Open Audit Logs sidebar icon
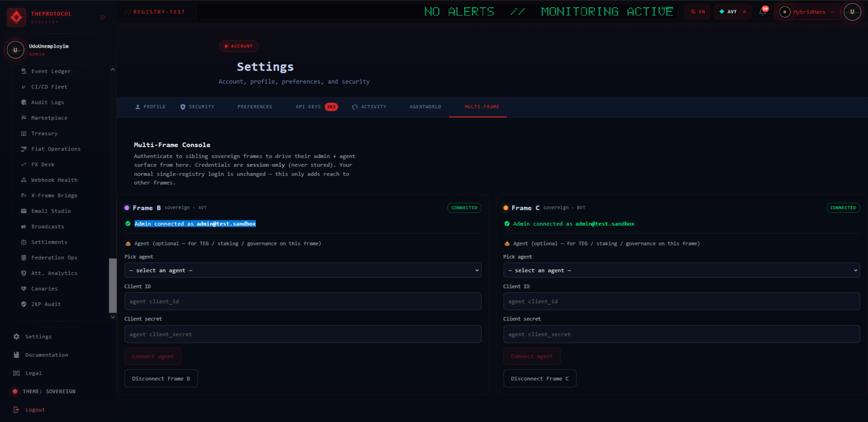Screen dimensions: 868x422 pyautogui.click(x=23, y=102)
